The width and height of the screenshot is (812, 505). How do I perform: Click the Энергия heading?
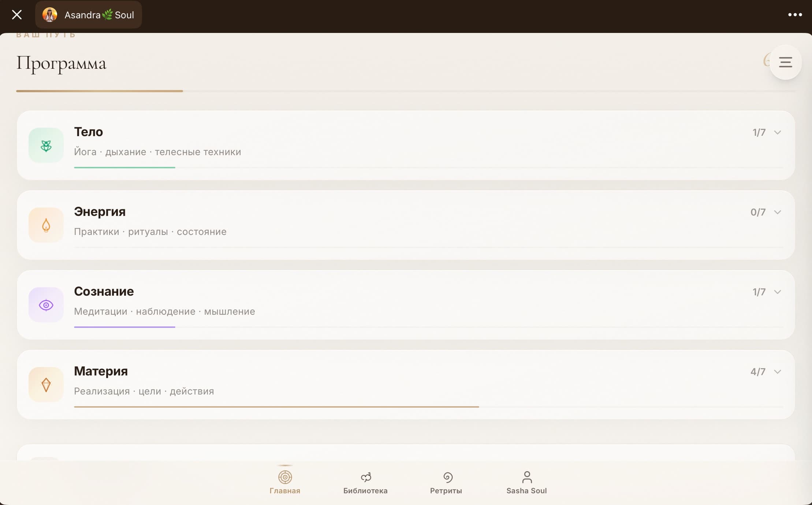point(100,212)
